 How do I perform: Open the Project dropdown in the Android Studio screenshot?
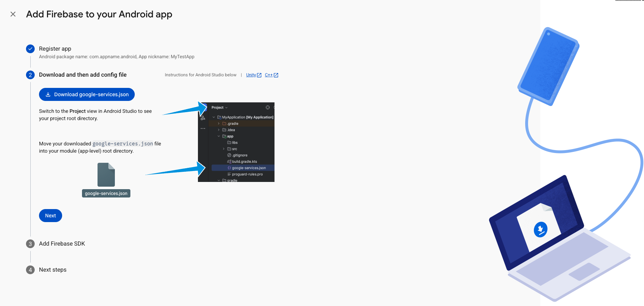click(219, 107)
